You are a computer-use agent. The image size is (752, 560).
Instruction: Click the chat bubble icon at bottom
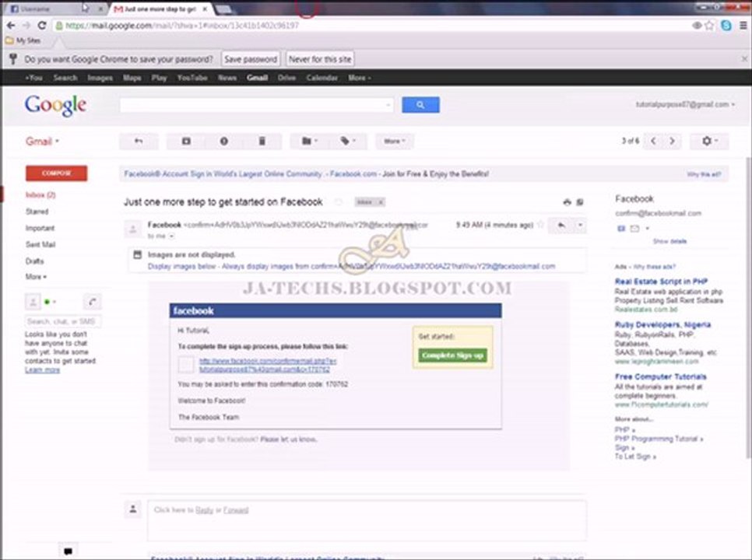(x=68, y=551)
